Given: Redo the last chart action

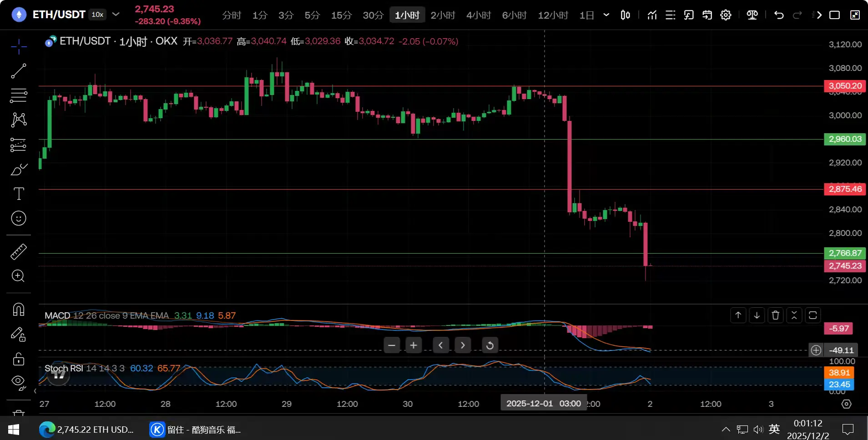Looking at the screenshot, I should coord(797,15).
